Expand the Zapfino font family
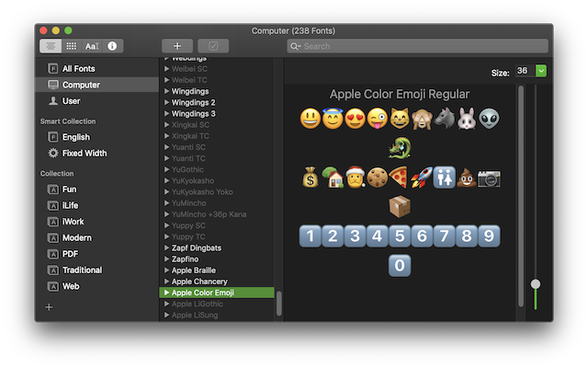The image size is (588, 368). point(167,259)
